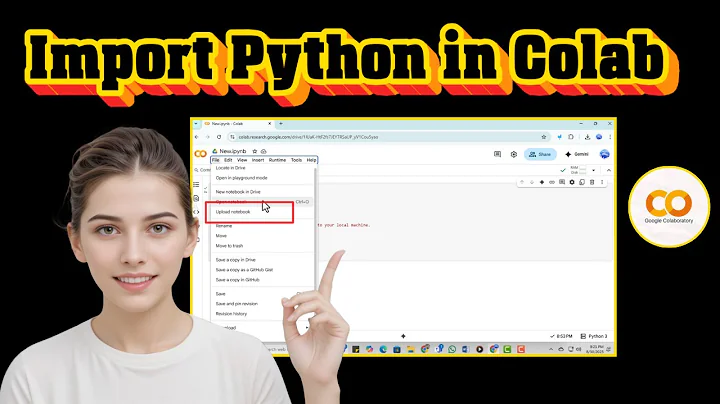Open Revision history
The height and width of the screenshot is (404, 720).
pos(231,314)
